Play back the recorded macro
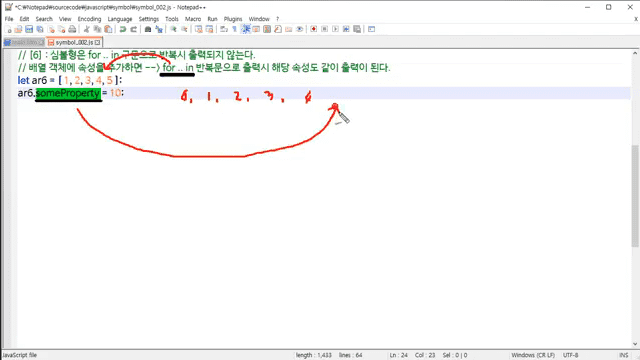This screenshot has height=360, width=640. pos(335,29)
